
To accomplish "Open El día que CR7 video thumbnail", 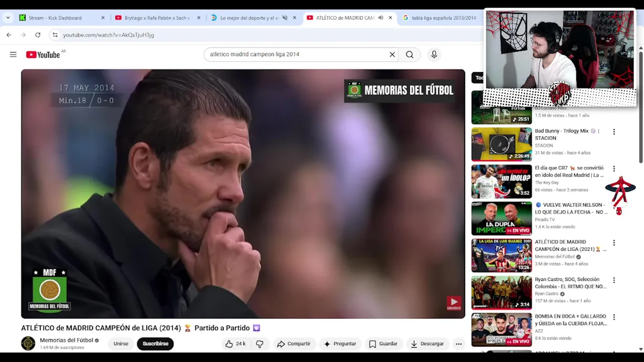I will pyautogui.click(x=502, y=182).
